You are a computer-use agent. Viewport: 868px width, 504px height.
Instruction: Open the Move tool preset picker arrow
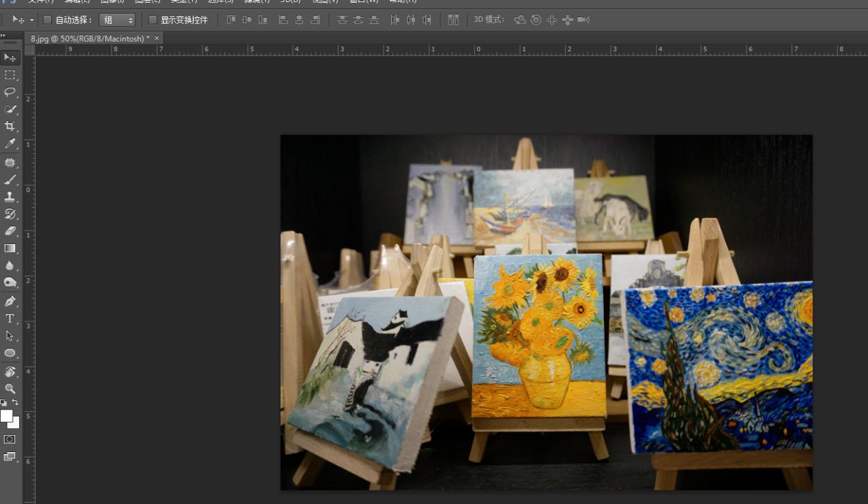[x=31, y=20]
